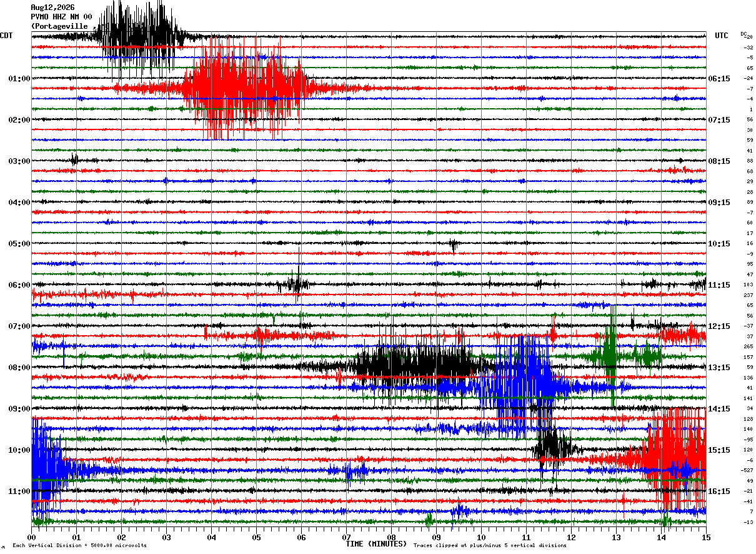
Task: Click the 09:15 UTC time label
Action: point(719,203)
